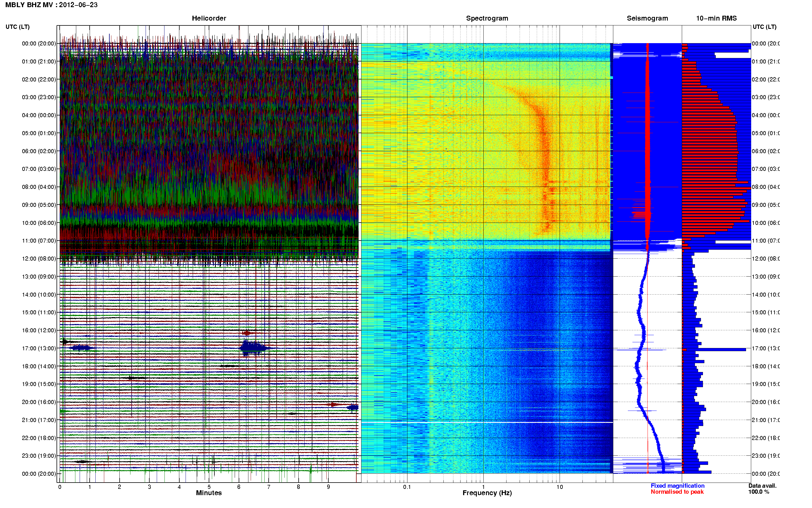Image resolution: width=812 pixels, height=508 pixels.
Task: Click Helicorder time label 13:00 (09:00)
Action: pyautogui.click(x=39, y=277)
